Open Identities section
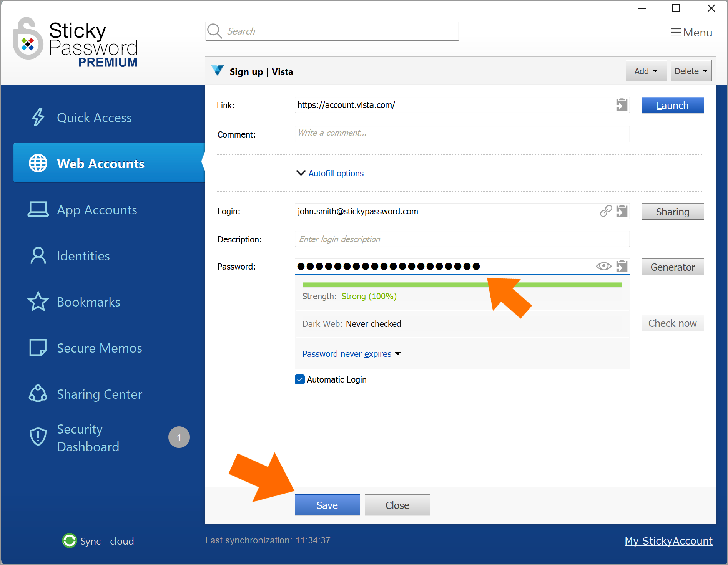The image size is (728, 565). [x=83, y=256]
